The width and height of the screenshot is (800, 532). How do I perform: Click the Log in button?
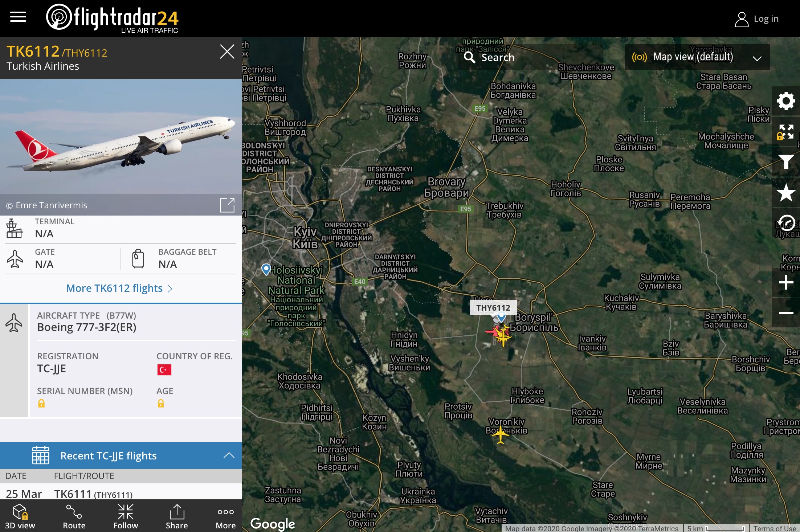coord(757,19)
